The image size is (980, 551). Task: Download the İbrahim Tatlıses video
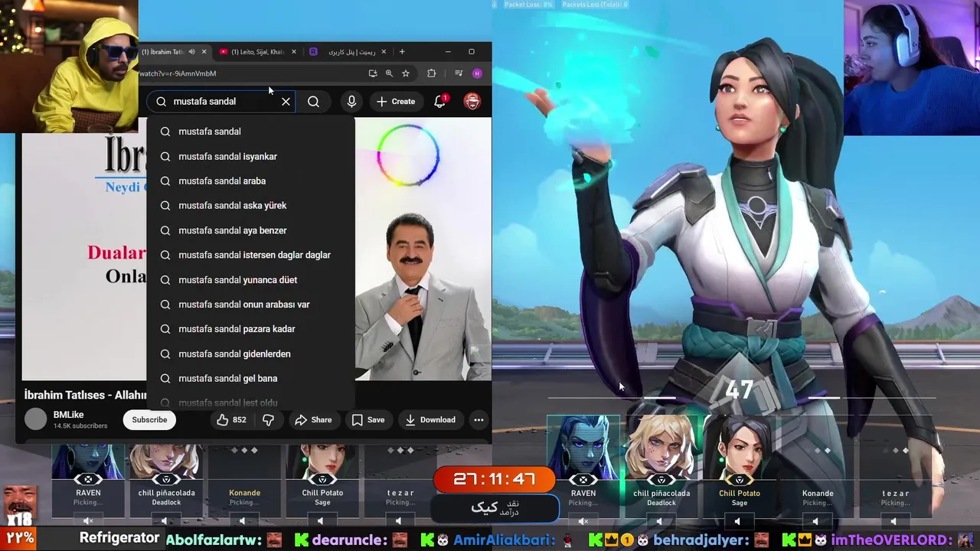coord(430,419)
